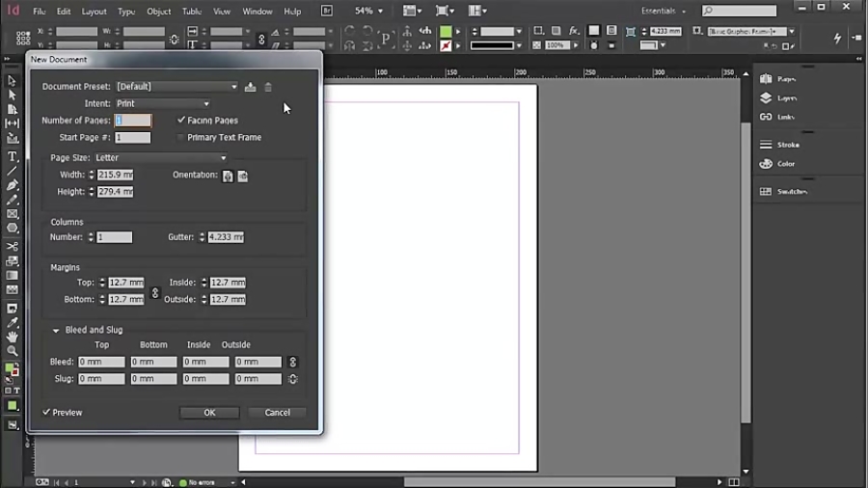Click OK to create the document
This screenshot has height=488, width=868.
coord(209,412)
